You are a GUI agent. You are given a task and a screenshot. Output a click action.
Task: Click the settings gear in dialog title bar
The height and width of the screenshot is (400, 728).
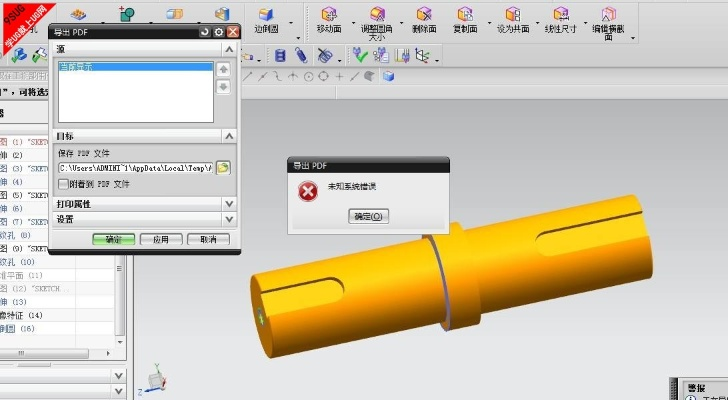coord(219,32)
